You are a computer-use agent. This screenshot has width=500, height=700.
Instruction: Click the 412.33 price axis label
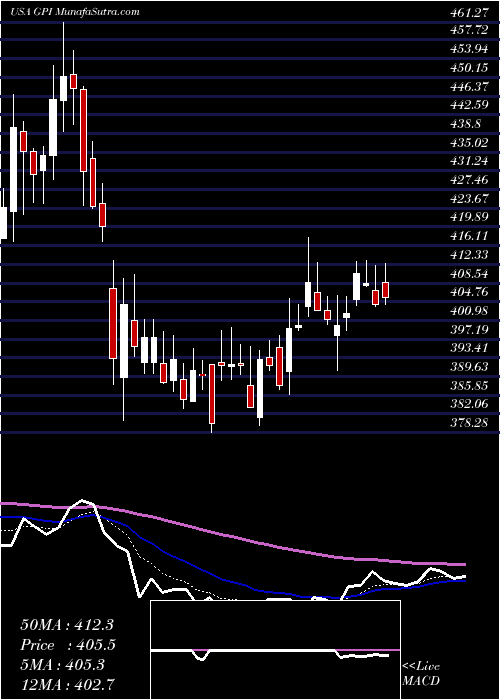click(467, 255)
